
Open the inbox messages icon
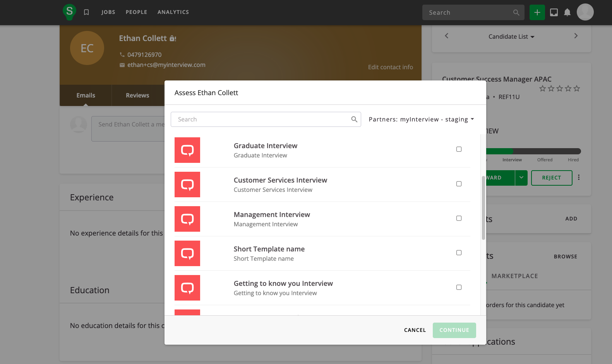tap(554, 12)
